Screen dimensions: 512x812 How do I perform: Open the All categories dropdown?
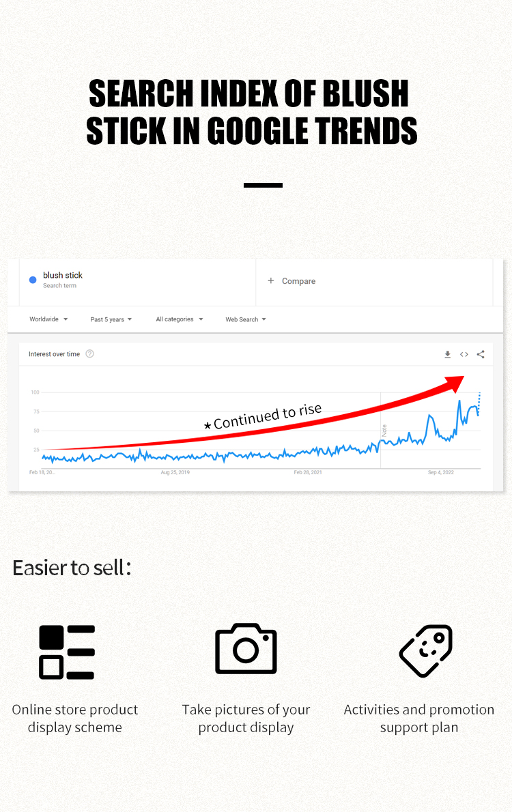[180, 319]
